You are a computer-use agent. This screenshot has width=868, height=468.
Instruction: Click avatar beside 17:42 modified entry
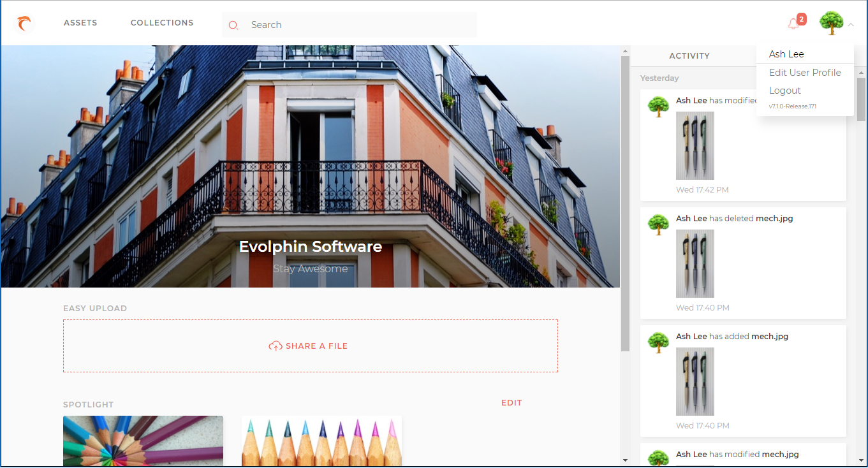click(658, 106)
